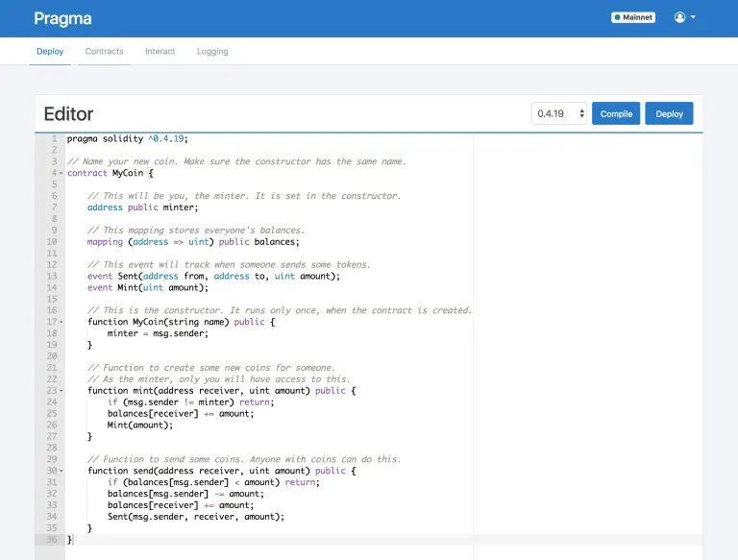Collapse the send function fold arrow on line 30
Screen dimensions: 738x560
click(x=61, y=471)
